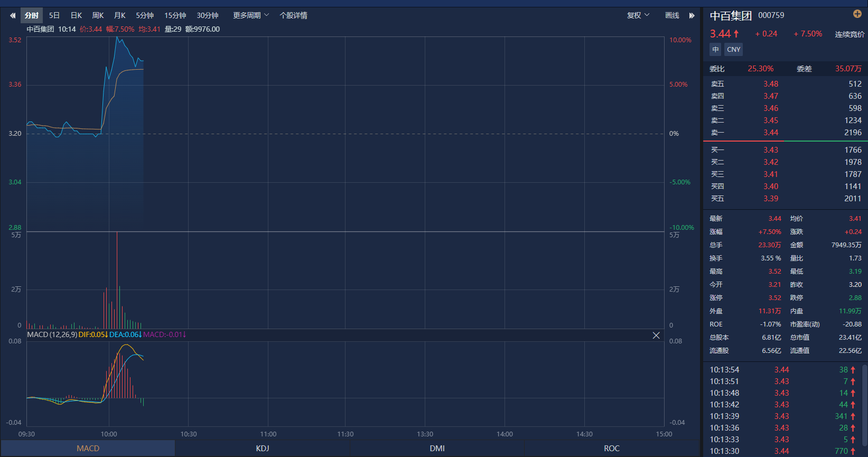Add stock to watchlist with plus icon
The width and height of the screenshot is (868, 457).
(857, 14)
